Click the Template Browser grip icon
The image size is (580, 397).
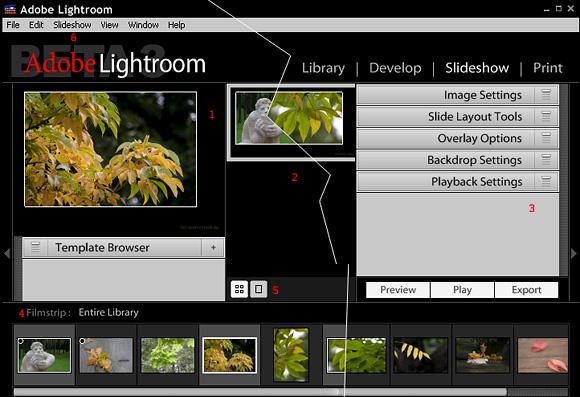(36, 248)
